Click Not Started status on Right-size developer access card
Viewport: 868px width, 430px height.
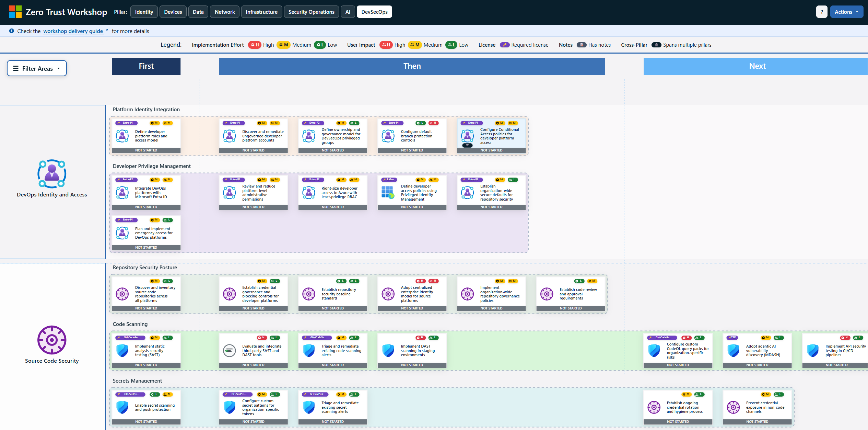[333, 207]
